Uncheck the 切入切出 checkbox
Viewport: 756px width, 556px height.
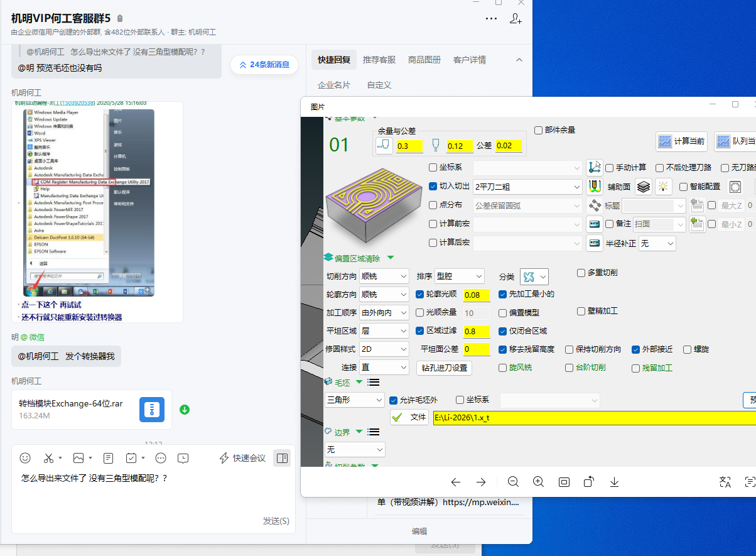tap(433, 187)
